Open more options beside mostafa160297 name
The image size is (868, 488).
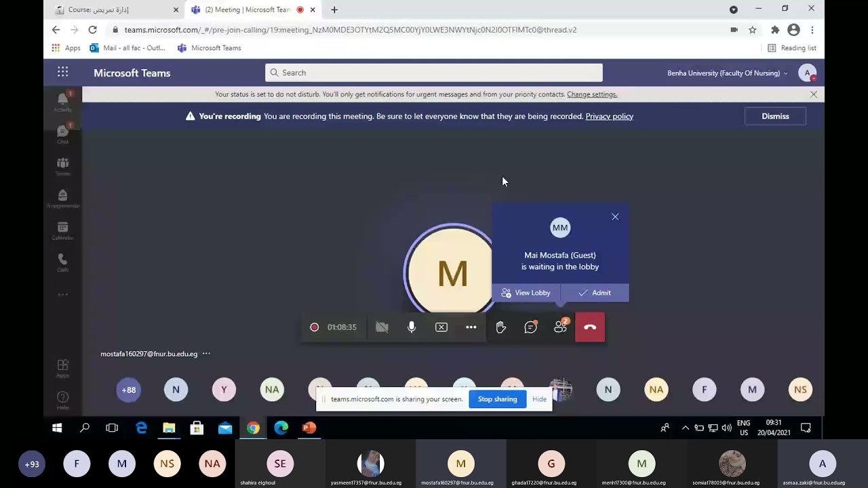206,354
